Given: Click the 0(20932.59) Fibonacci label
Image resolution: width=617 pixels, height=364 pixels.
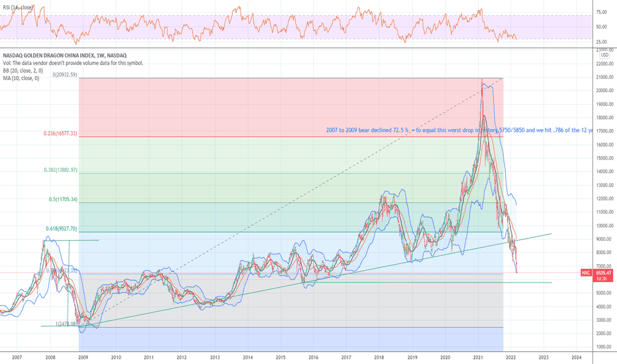Looking at the screenshot, I should pos(65,75).
